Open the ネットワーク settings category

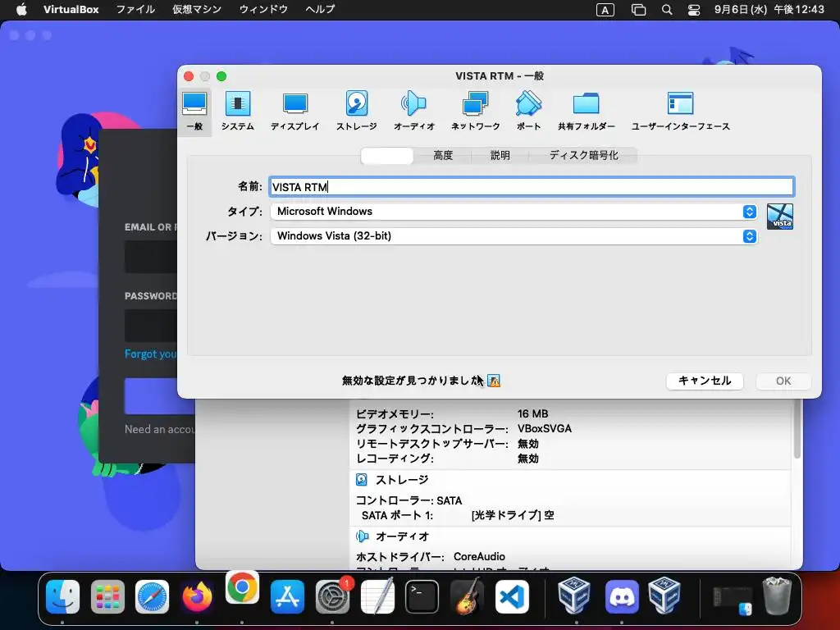point(475,112)
